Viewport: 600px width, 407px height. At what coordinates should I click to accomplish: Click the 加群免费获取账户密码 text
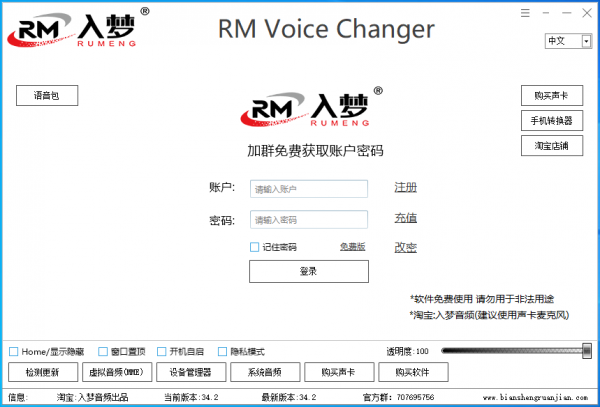pos(315,151)
